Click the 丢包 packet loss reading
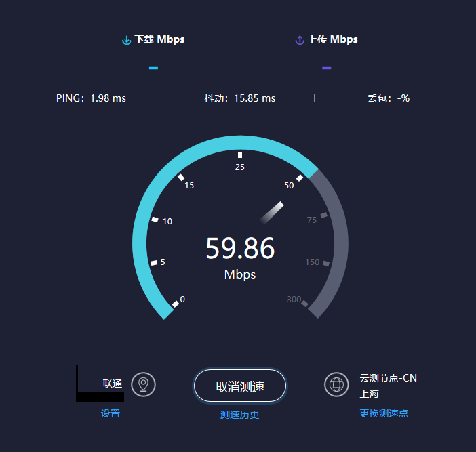This screenshot has width=476, height=452. point(389,98)
